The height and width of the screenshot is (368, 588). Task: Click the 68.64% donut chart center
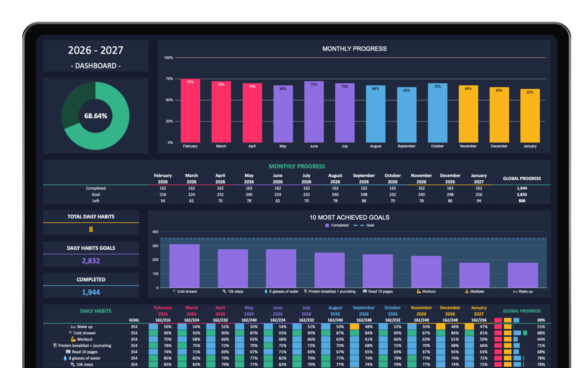[x=96, y=116]
